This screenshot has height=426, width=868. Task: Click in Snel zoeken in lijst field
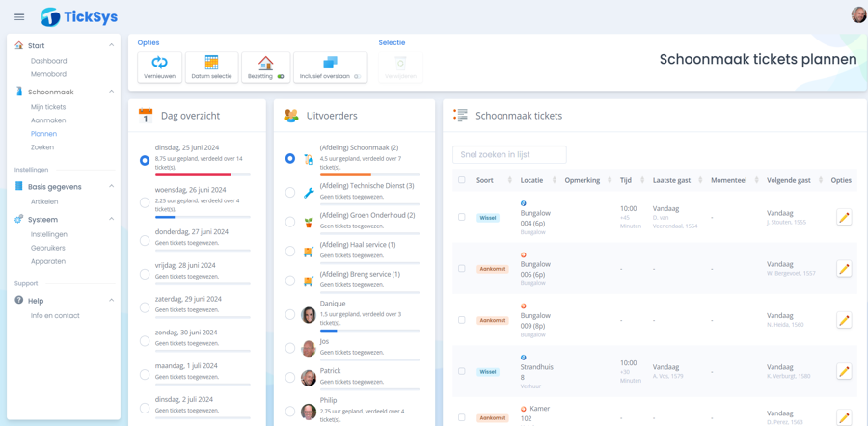pos(509,154)
